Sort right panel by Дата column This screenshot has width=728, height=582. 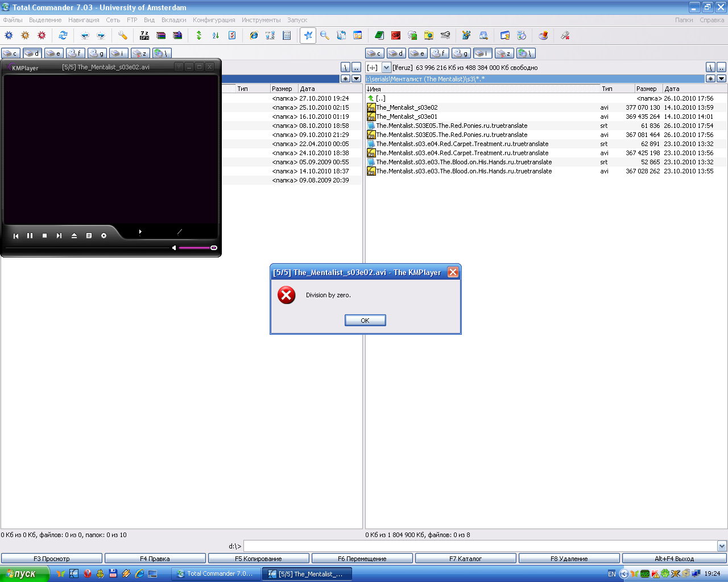[x=694, y=89]
